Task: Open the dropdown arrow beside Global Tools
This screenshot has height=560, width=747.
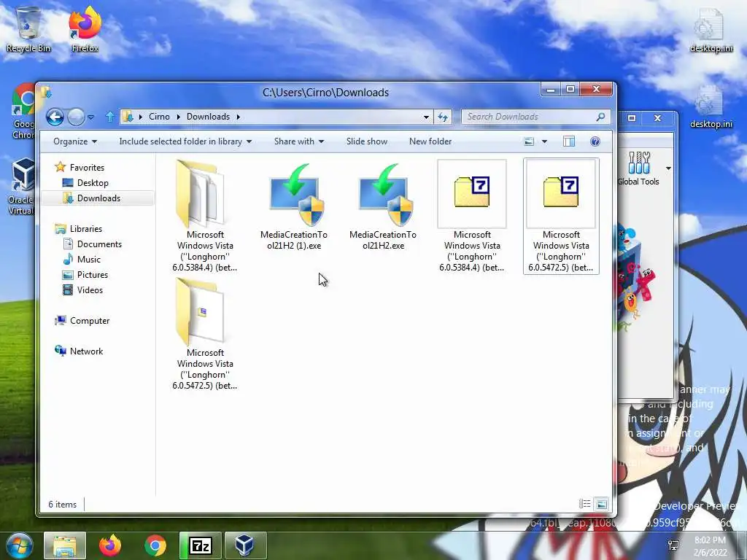Action: tap(668, 168)
